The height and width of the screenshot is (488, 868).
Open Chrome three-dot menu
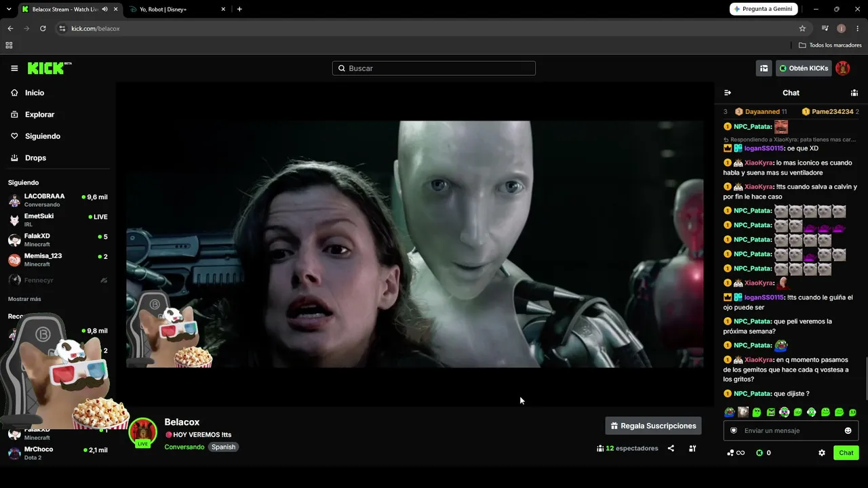(x=857, y=28)
